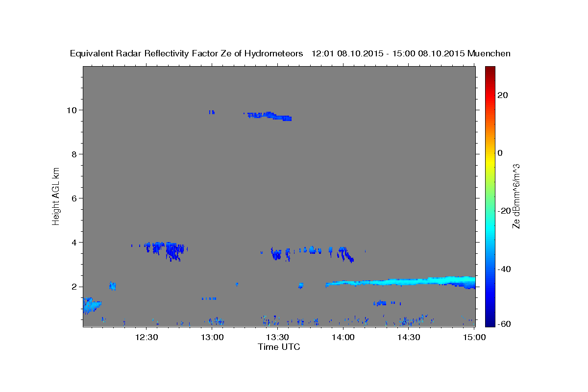Click the cloud echo at 14:00 near 3.5 km
Screen dimensions: 588x392
(x=345, y=254)
